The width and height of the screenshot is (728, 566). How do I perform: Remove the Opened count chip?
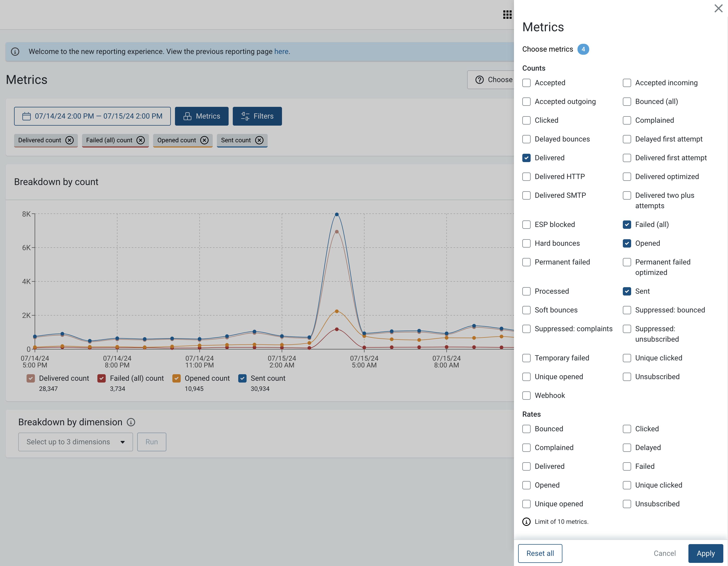pos(204,140)
